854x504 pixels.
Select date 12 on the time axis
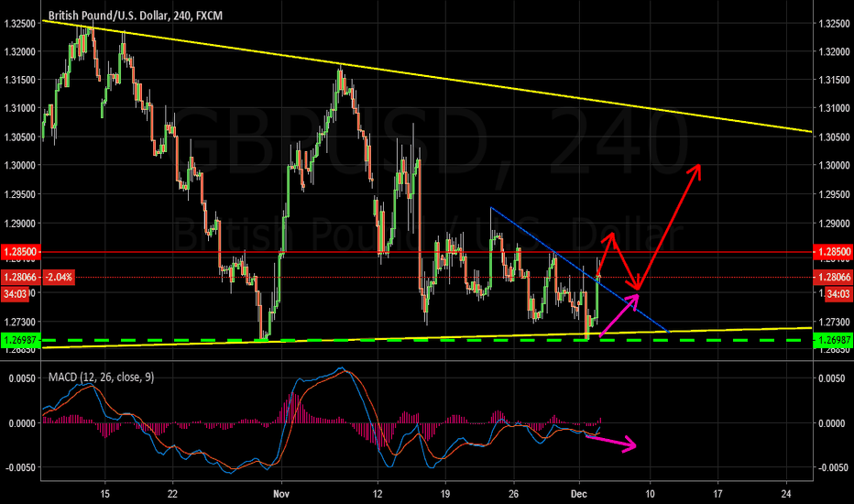(378, 494)
